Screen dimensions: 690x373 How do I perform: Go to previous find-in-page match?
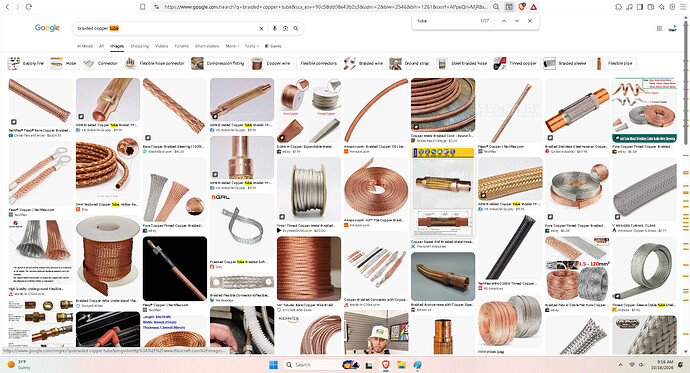coord(504,21)
